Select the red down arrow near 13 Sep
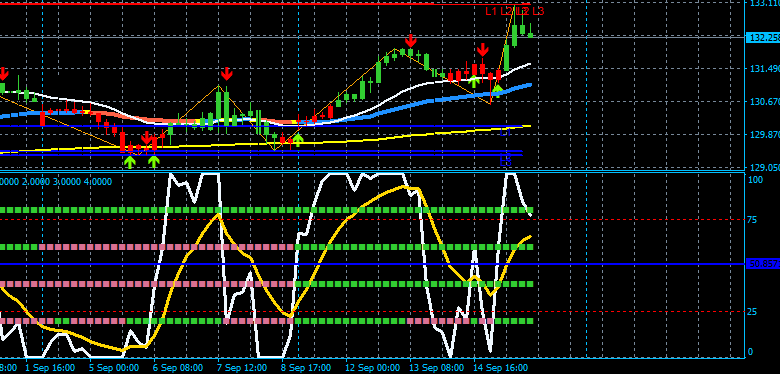The width and height of the screenshot is (780, 374). [x=410, y=41]
